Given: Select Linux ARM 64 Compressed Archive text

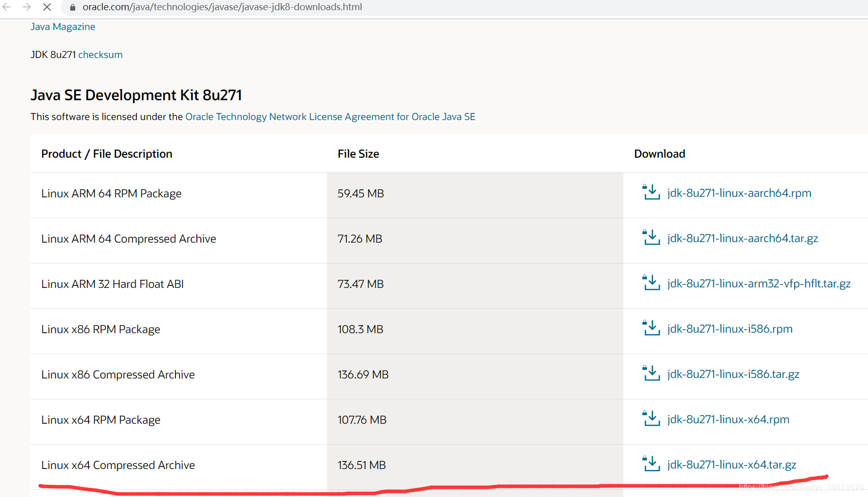Looking at the screenshot, I should 129,239.
